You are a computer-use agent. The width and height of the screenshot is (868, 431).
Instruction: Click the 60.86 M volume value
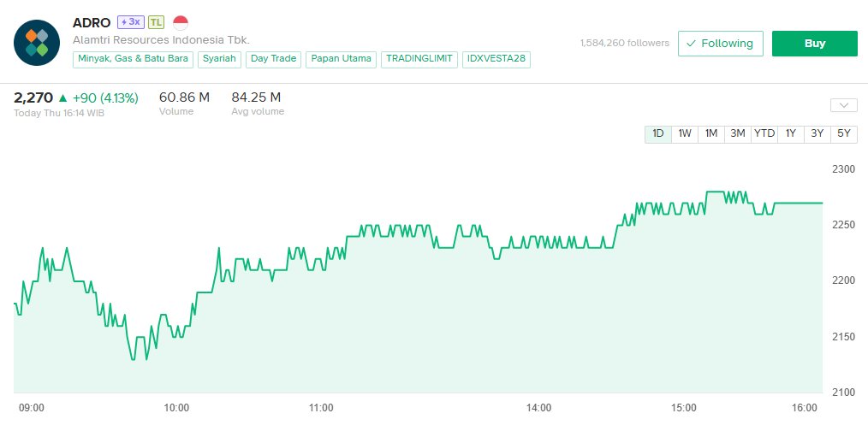184,97
